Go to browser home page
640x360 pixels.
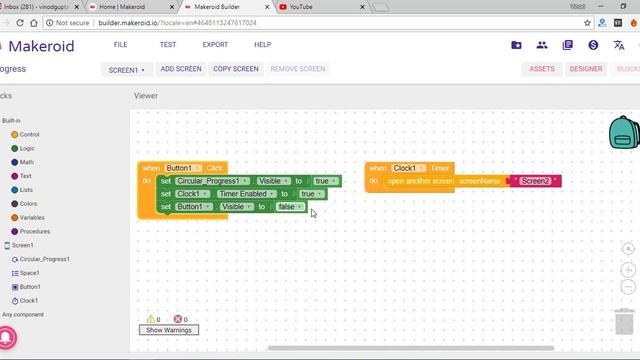34,23
